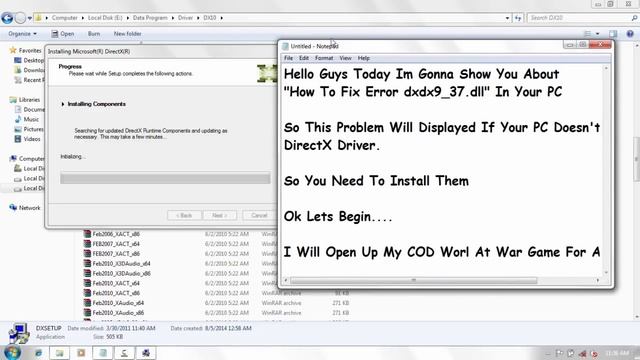Open view options dropdown arrow
The width and height of the screenshot is (640, 360).
[598, 33]
